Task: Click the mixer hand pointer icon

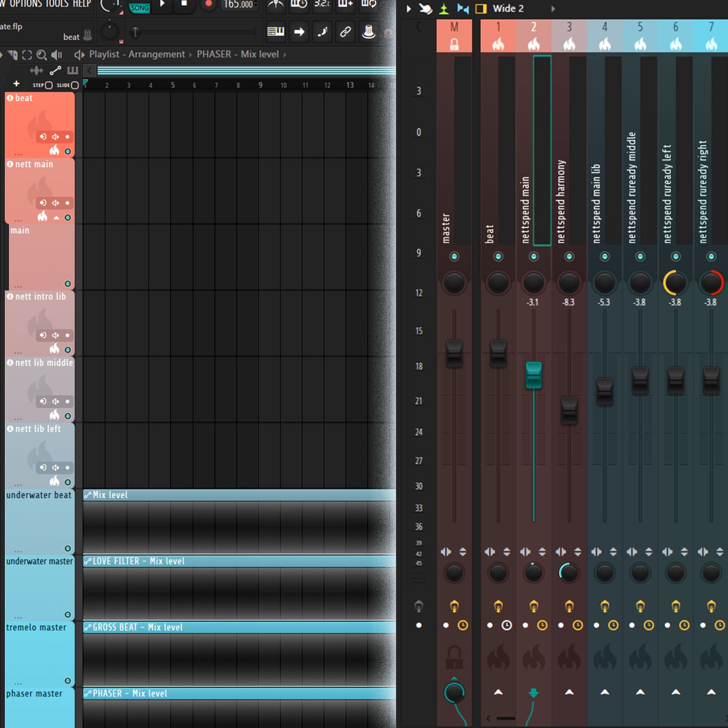Action: click(426, 9)
